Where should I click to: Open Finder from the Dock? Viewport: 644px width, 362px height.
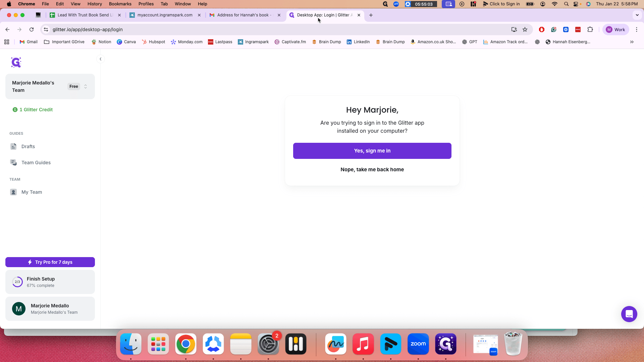(x=131, y=344)
